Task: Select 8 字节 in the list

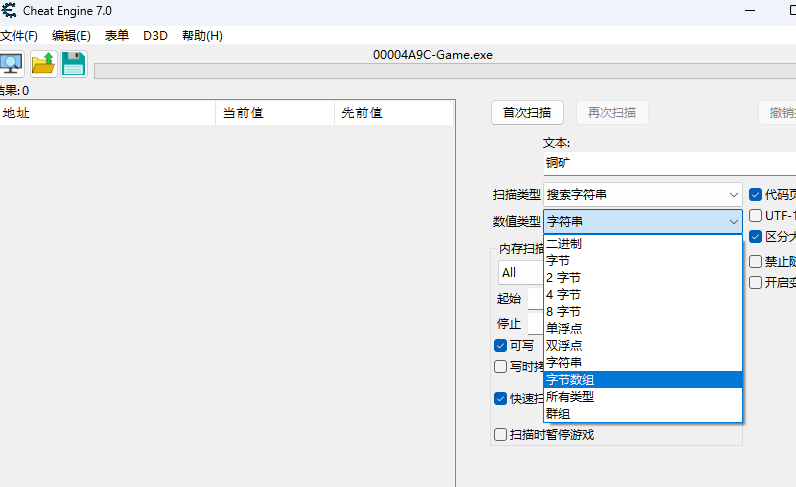Action: pos(643,312)
